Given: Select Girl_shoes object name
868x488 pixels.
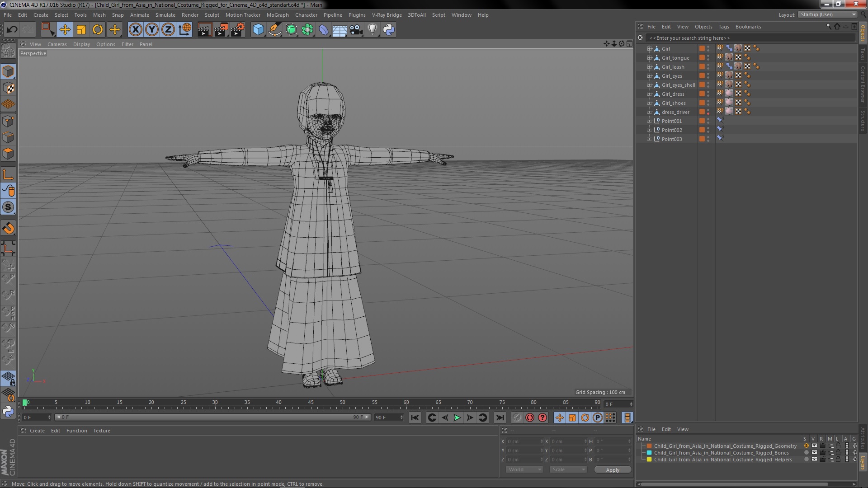Looking at the screenshot, I should click(x=674, y=103).
